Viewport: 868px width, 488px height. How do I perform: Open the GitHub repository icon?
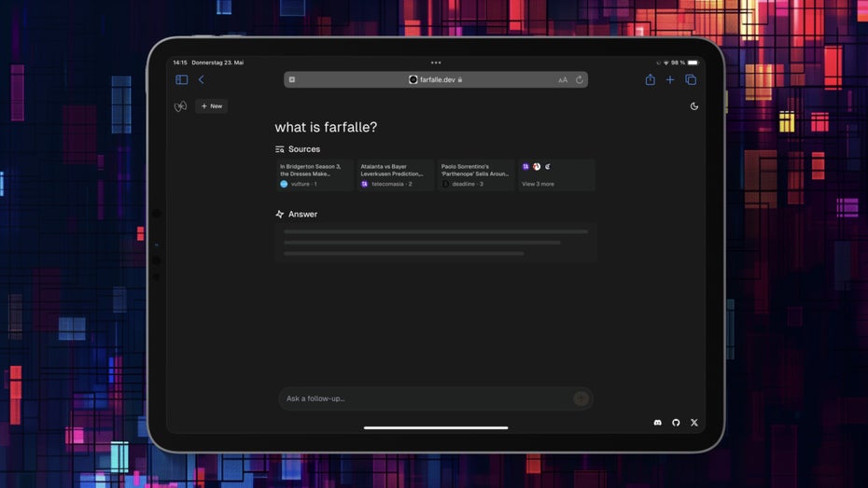(676, 423)
